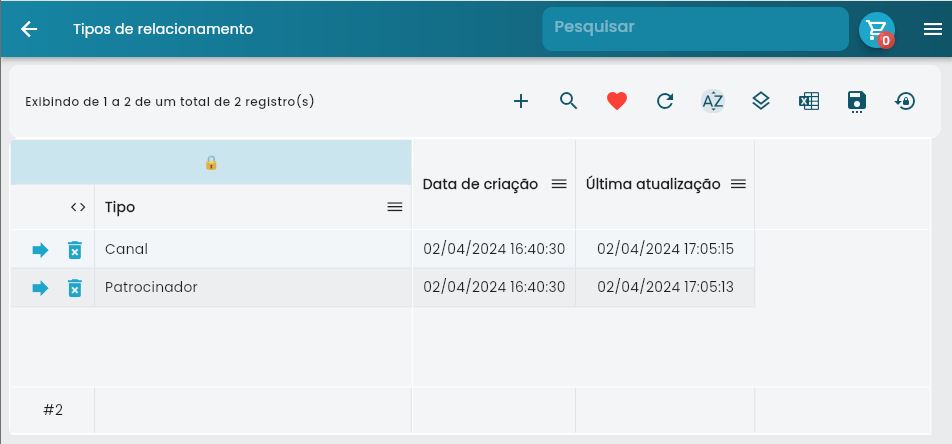Export the table to Excel
Image resolution: width=952 pixels, height=444 pixels.
[x=809, y=101]
